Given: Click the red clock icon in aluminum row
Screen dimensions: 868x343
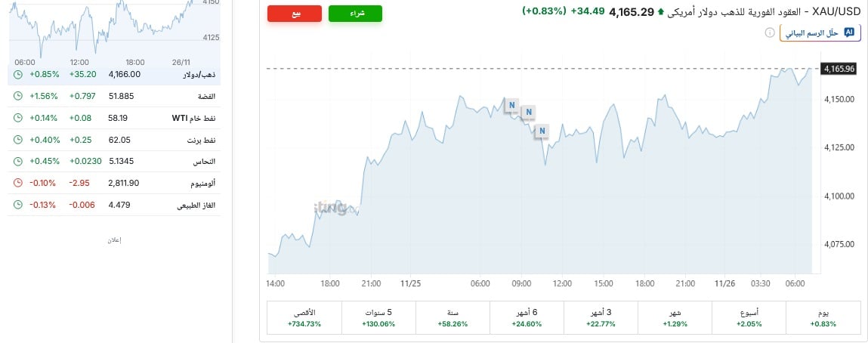Looking at the screenshot, I should (18, 183).
